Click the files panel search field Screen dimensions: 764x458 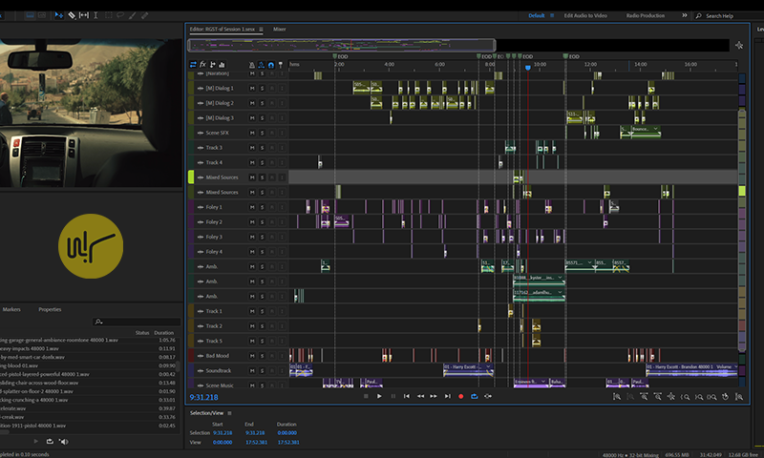[x=136, y=322]
